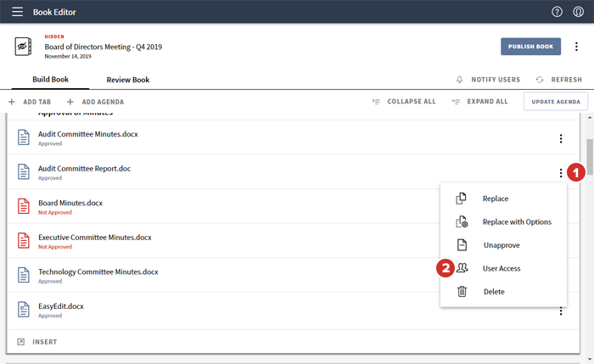Open options for Audit Committee Minutes.docx
This screenshot has width=594, height=364.
[561, 139]
